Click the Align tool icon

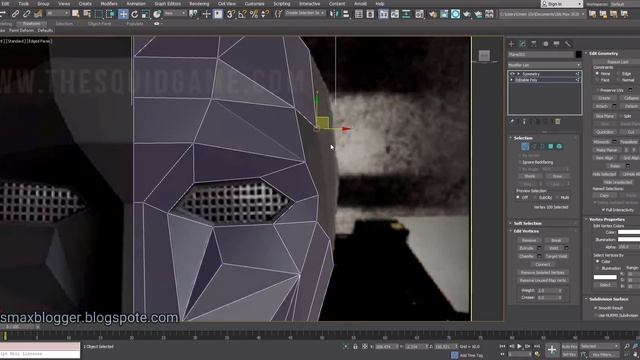pos(346,14)
